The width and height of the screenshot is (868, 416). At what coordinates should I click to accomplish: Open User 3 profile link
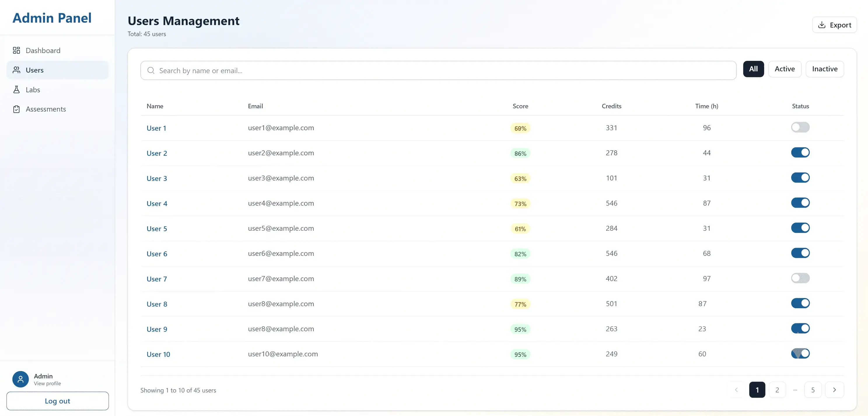tap(157, 178)
